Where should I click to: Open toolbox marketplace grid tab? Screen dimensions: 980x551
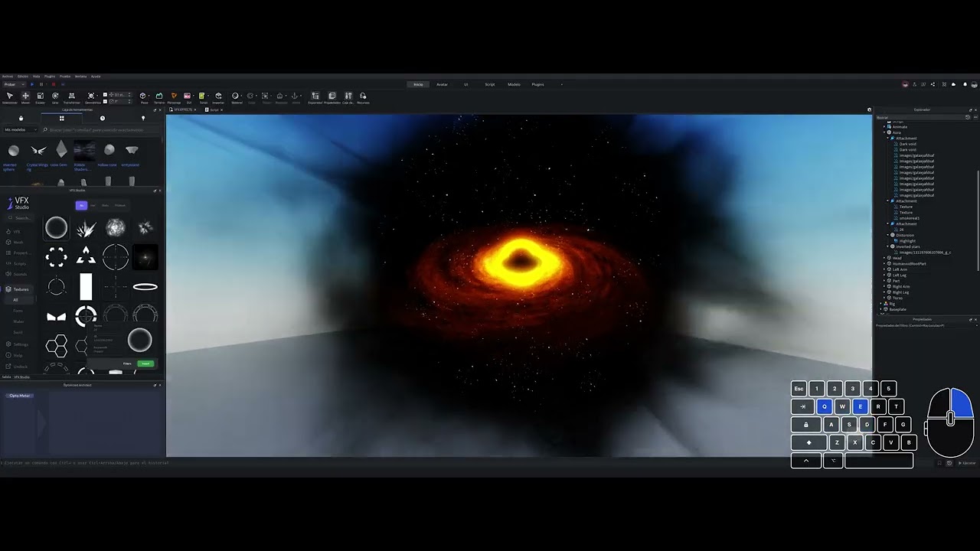(62, 118)
